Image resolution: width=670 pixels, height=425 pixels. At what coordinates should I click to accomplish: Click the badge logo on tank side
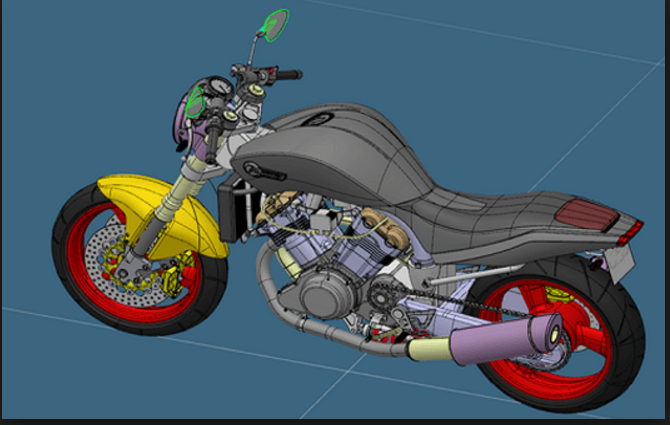[x=265, y=171]
